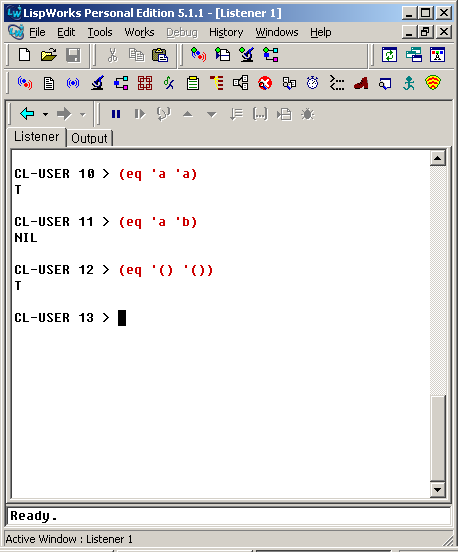Screen dimensions: 458x552
Task: Click the first-row green-dot class tree icon
Action: [x=271, y=55]
